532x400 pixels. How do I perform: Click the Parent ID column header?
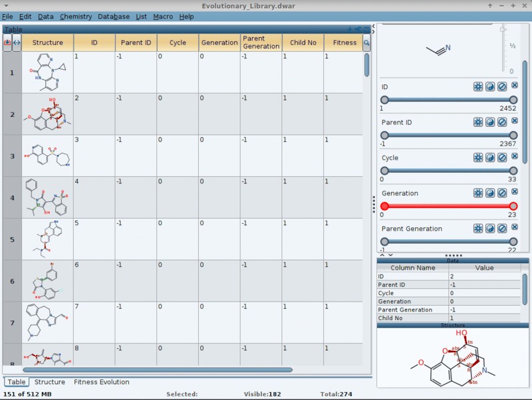pyautogui.click(x=136, y=43)
